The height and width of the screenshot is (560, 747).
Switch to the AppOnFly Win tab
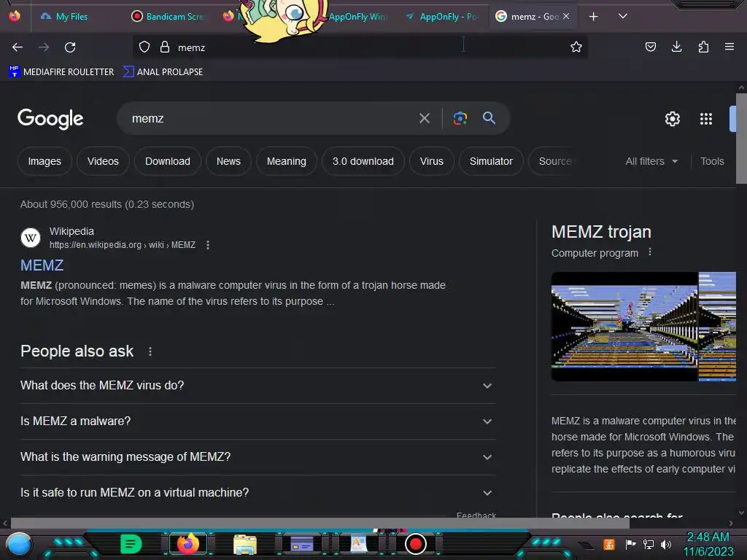[x=357, y=17]
